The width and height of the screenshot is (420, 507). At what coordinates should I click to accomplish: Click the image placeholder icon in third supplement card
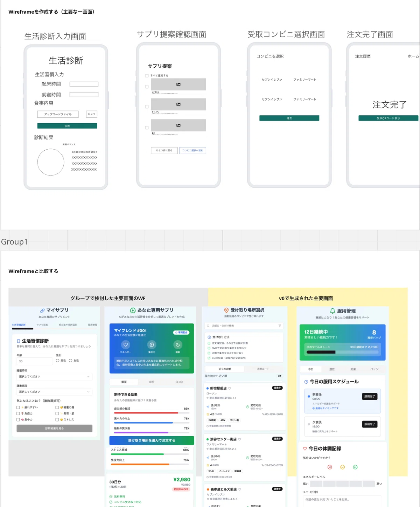[x=178, y=125]
